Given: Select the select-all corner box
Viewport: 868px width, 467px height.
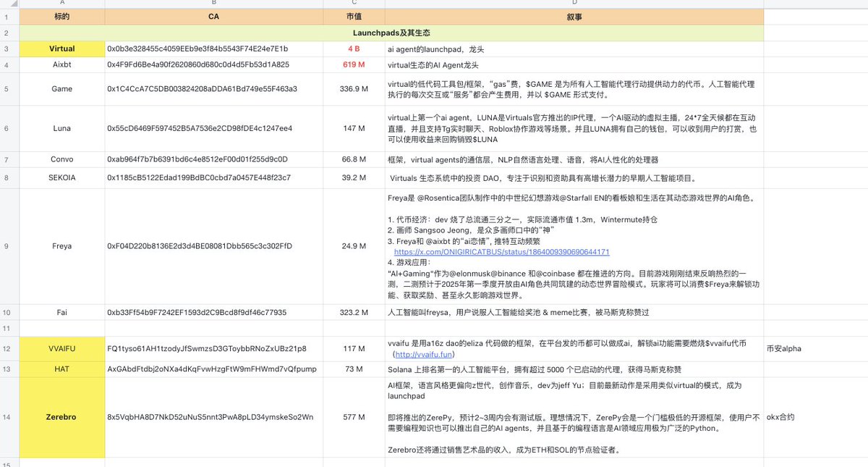Looking at the screenshot, I should (x=9, y=4).
